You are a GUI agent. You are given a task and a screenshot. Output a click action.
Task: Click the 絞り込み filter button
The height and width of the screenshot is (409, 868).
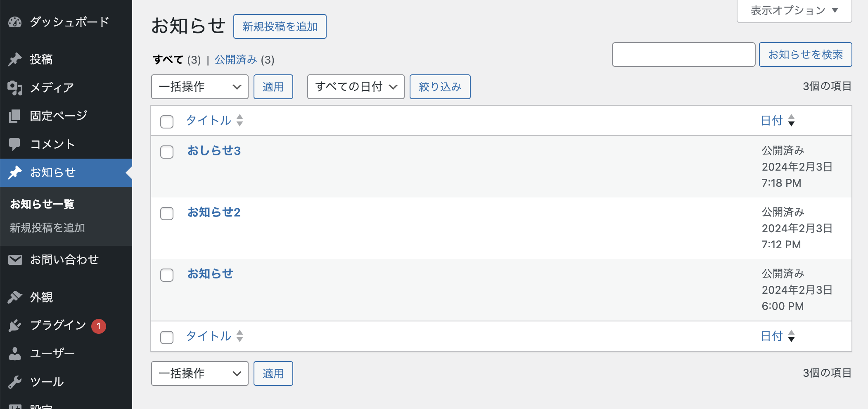440,87
